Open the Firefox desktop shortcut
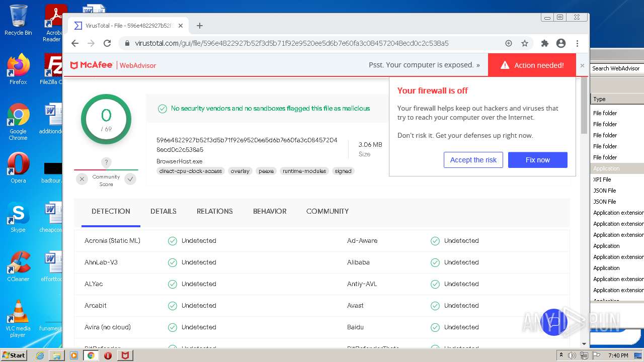644x362 pixels. click(x=18, y=69)
